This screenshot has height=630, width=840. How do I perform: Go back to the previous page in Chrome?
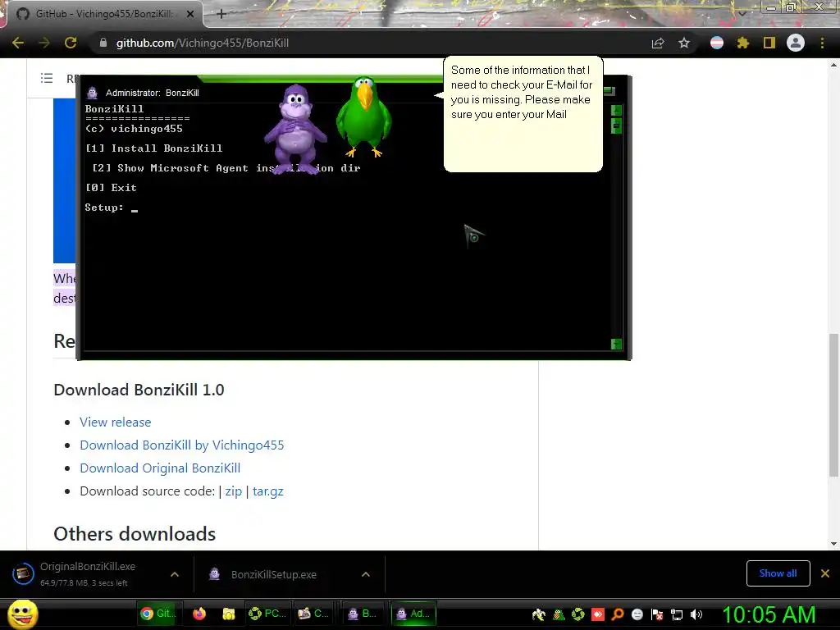coord(18,43)
